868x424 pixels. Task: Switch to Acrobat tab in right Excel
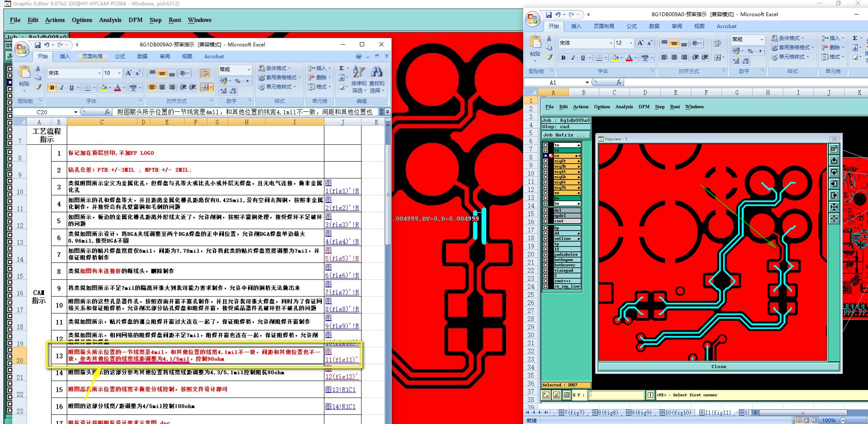coord(726,26)
